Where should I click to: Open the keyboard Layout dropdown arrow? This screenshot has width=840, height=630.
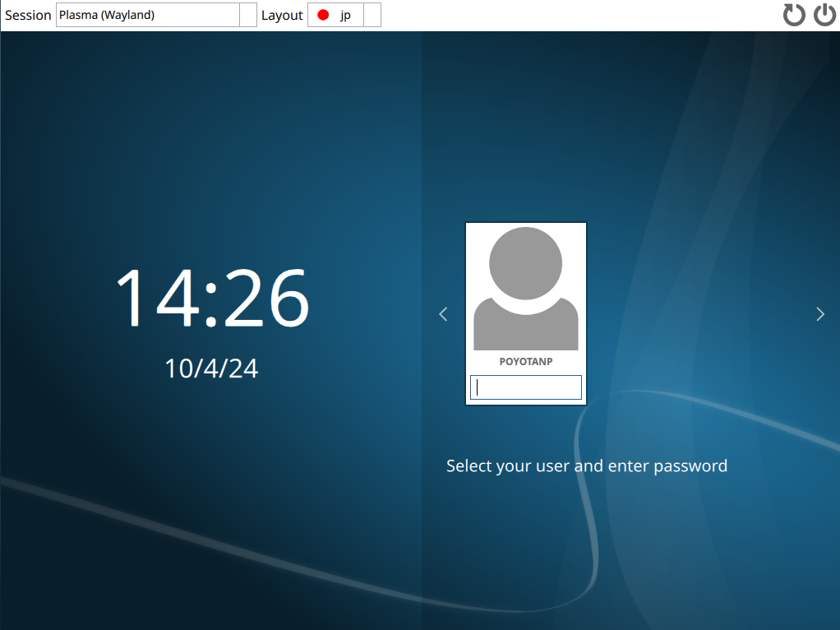372,15
